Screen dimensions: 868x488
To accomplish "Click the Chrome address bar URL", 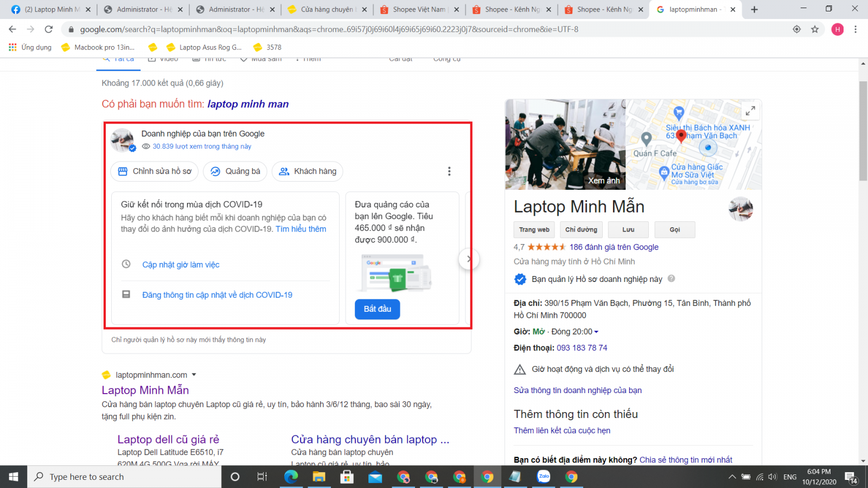I will [329, 29].
